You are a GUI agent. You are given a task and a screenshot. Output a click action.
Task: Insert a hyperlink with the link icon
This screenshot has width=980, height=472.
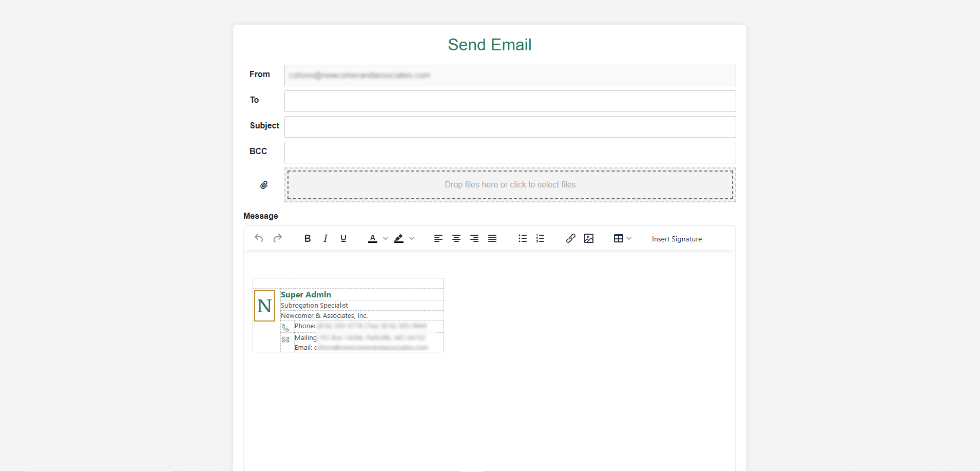tap(570, 238)
